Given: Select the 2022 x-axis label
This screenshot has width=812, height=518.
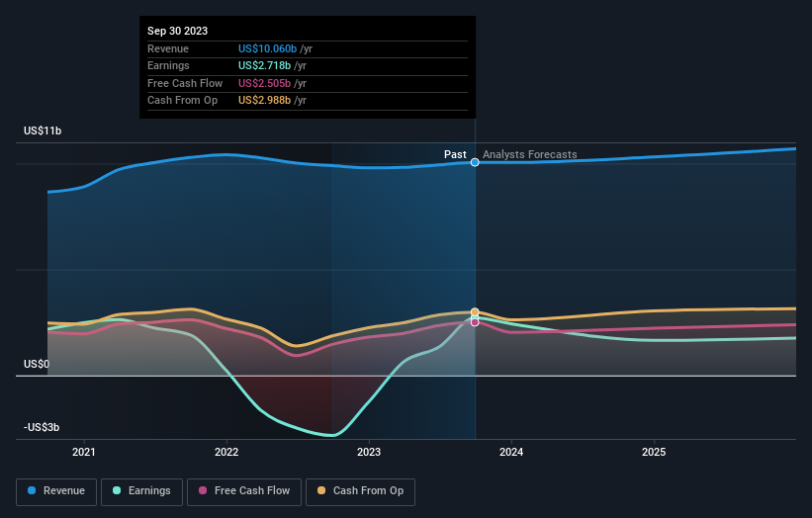Looking at the screenshot, I should click(x=226, y=453).
